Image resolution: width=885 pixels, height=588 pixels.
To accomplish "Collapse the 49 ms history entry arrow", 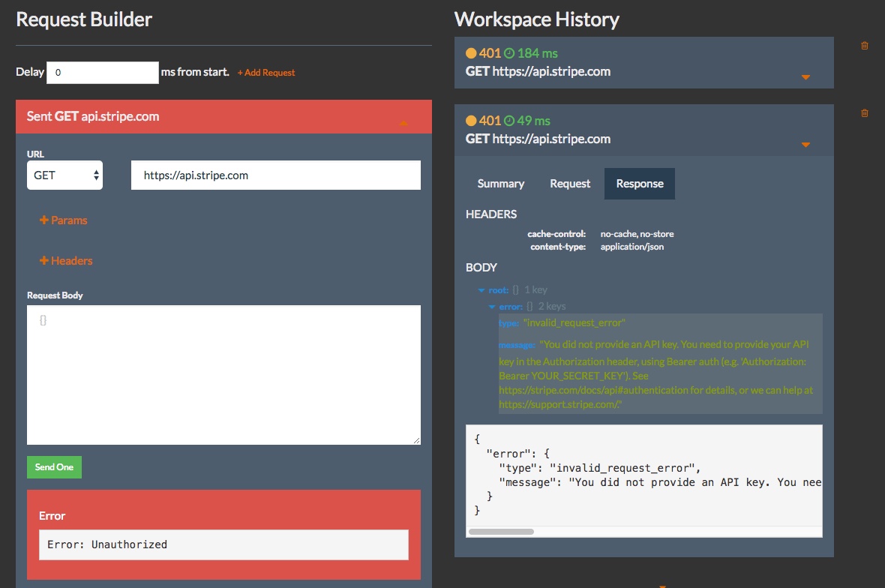I will point(806,145).
